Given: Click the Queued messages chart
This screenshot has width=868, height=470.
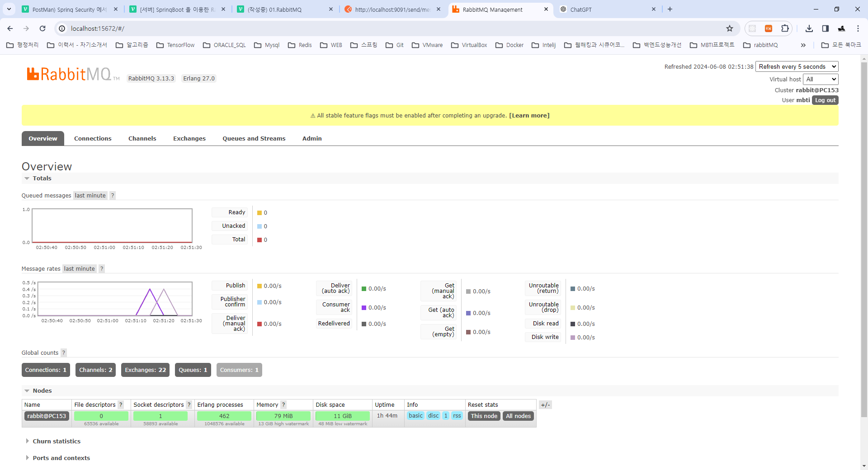Looking at the screenshot, I should point(112,226).
